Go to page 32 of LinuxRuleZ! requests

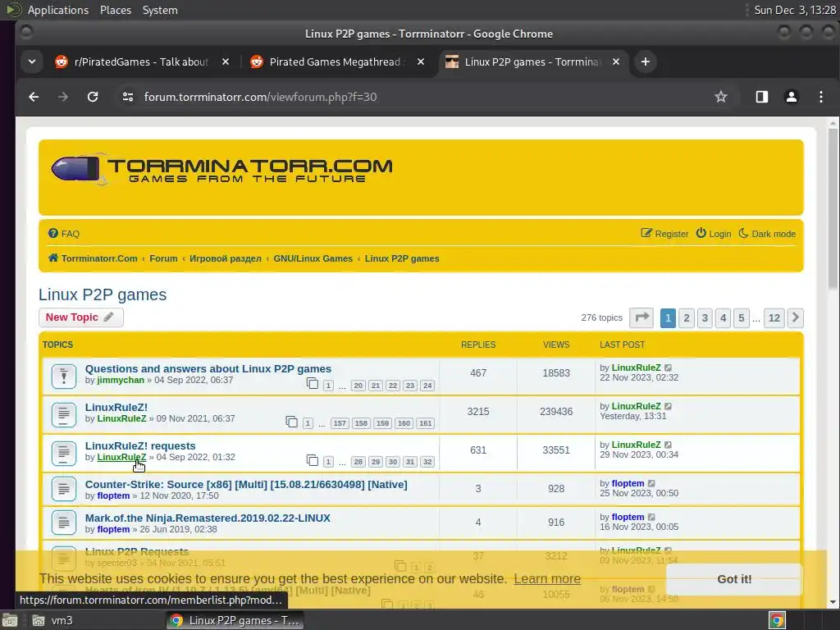click(427, 462)
